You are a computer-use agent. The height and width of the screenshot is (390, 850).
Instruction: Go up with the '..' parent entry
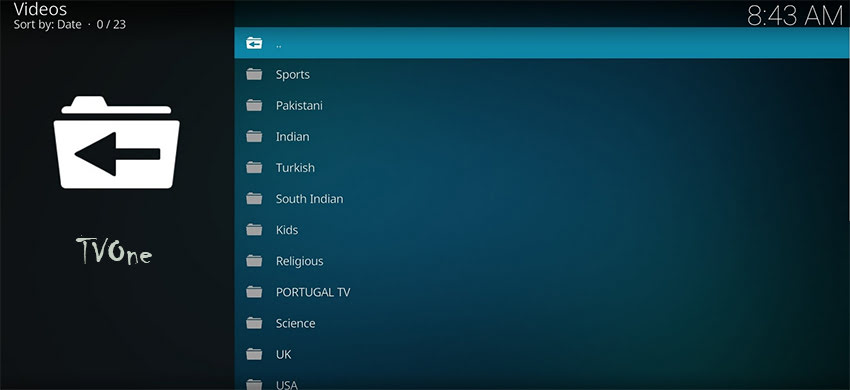(x=542, y=43)
